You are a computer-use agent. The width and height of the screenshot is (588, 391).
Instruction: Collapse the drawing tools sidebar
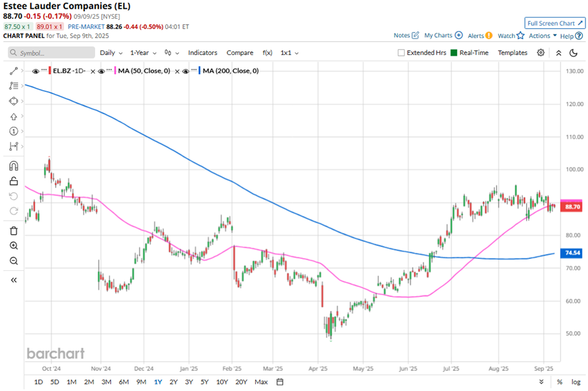14,280
